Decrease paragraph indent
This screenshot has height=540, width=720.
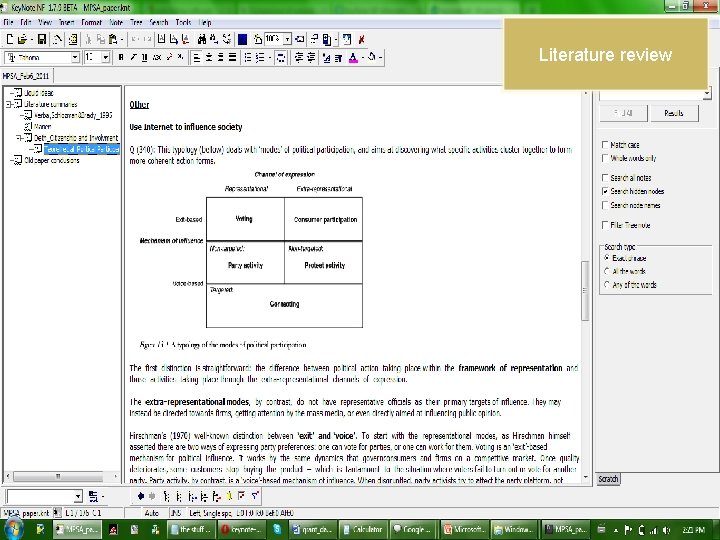(x=299, y=57)
